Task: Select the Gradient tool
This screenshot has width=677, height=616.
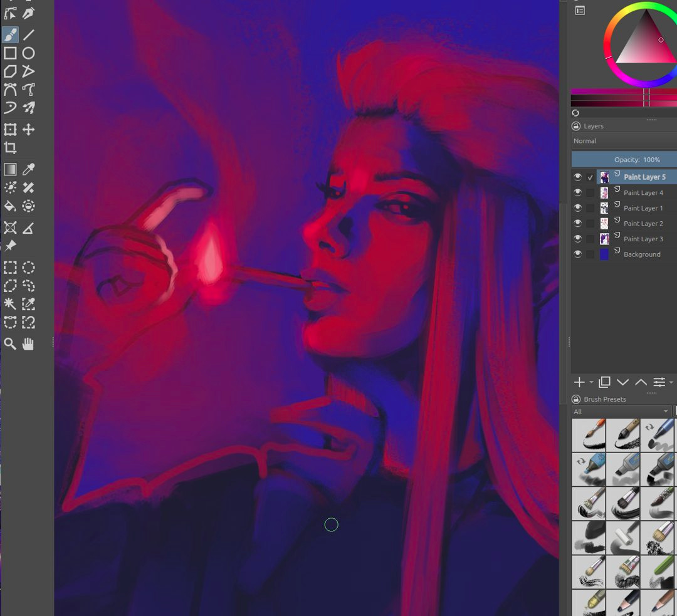Action: click(x=11, y=170)
